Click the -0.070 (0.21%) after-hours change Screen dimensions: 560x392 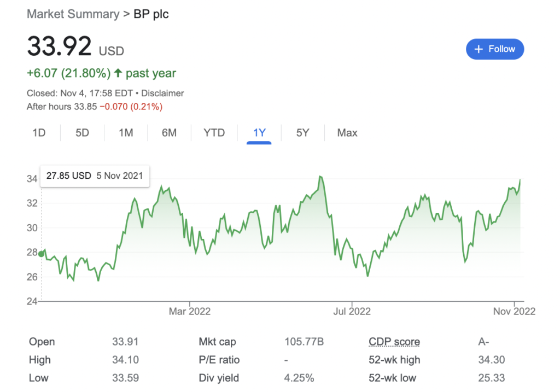coord(131,107)
